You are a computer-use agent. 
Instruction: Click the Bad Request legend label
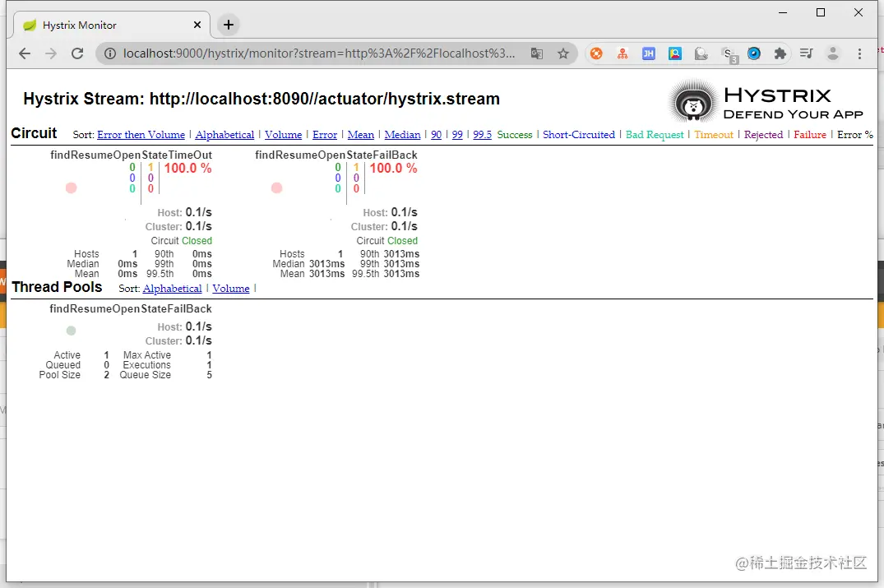coord(655,135)
